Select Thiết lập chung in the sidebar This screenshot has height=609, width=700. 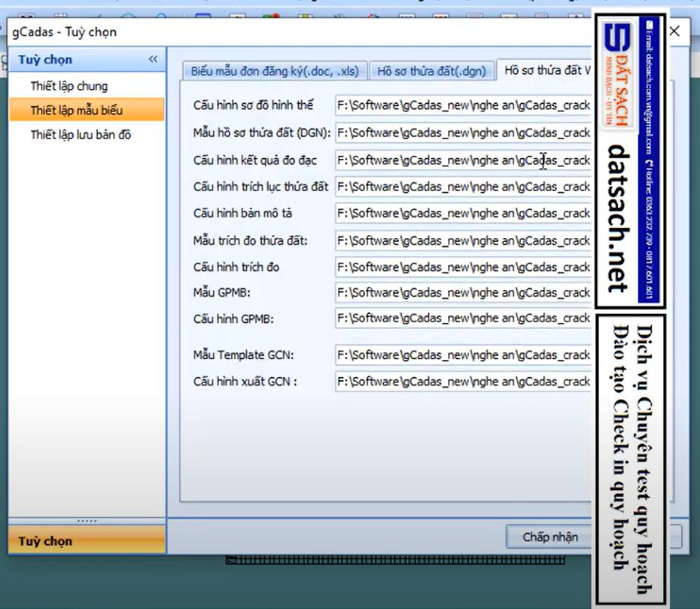tap(68, 86)
